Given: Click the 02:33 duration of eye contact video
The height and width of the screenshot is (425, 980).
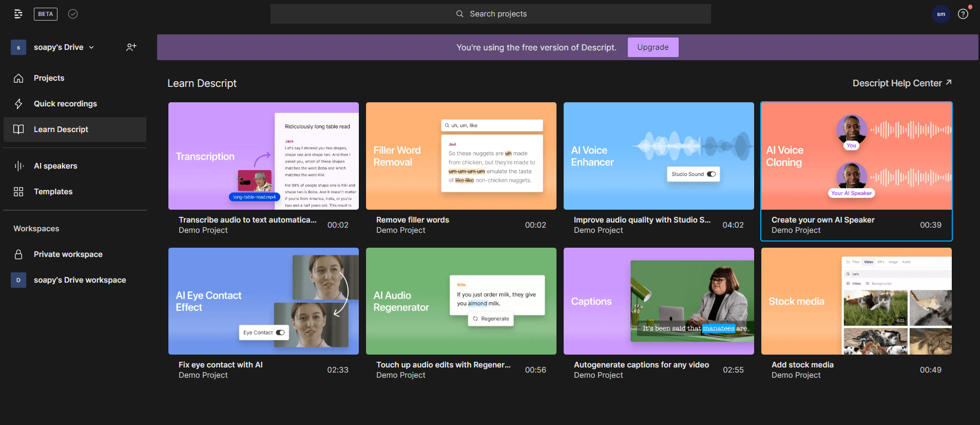Looking at the screenshot, I should [338, 370].
